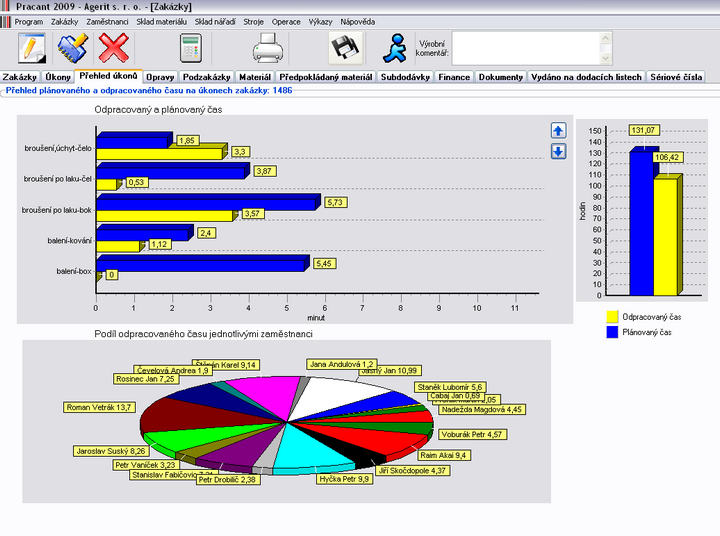This screenshot has height=536, width=720.
Task: Open the Zakázky menu
Action: [x=64, y=22]
